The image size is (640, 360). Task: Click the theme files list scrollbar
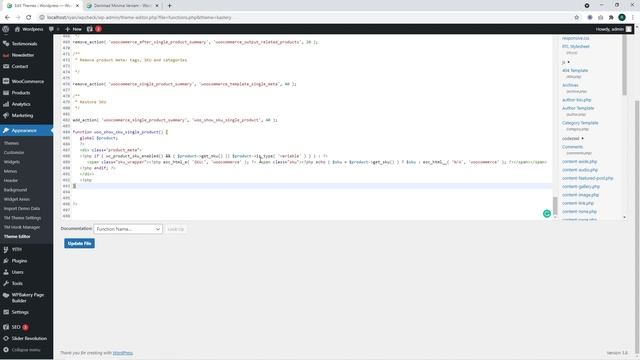[624, 65]
